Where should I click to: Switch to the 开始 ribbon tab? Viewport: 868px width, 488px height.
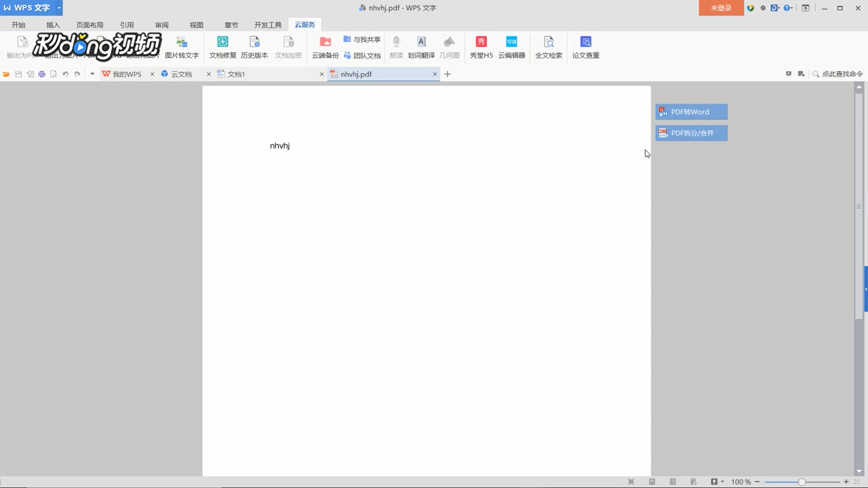pos(18,25)
